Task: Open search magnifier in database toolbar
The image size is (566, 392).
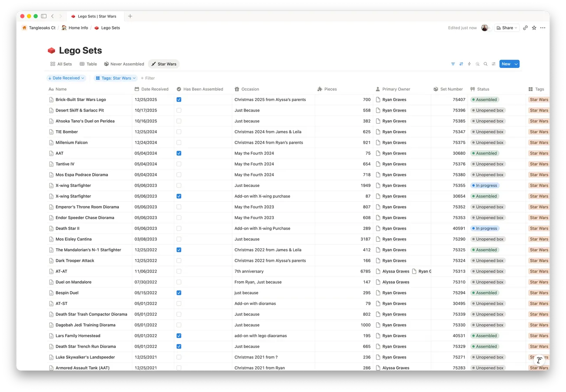Action: coord(486,64)
